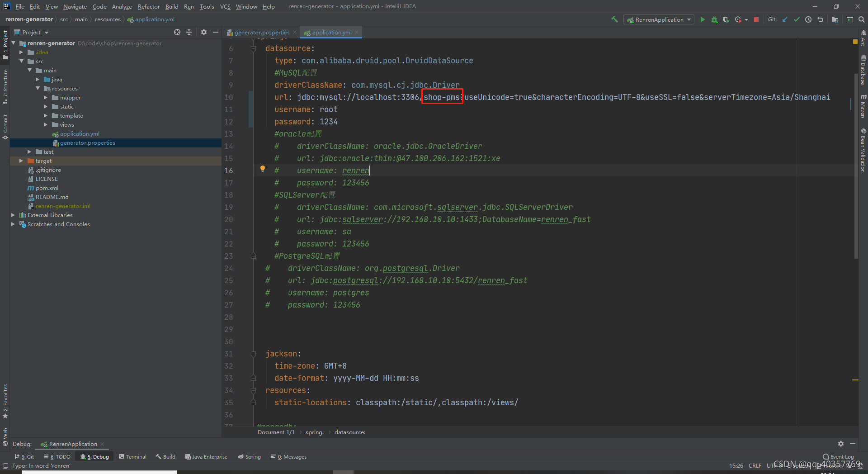
Task: Expand the target folder
Action: coord(21,161)
